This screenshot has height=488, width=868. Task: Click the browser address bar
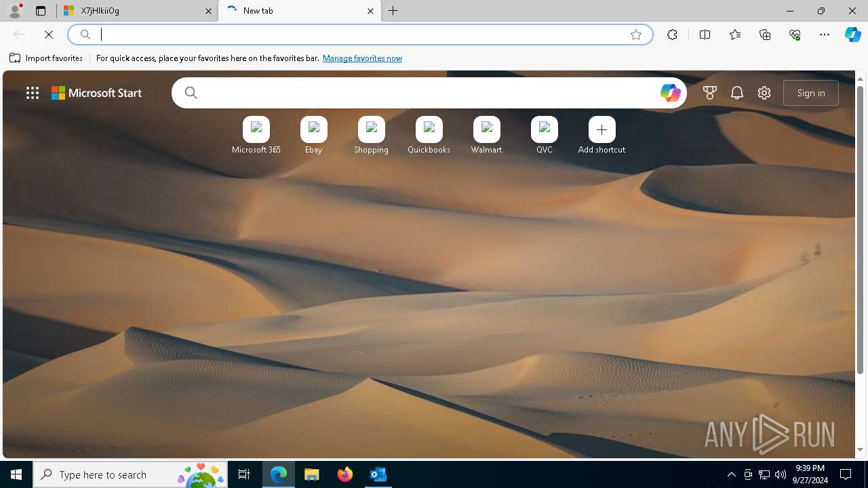click(x=359, y=35)
